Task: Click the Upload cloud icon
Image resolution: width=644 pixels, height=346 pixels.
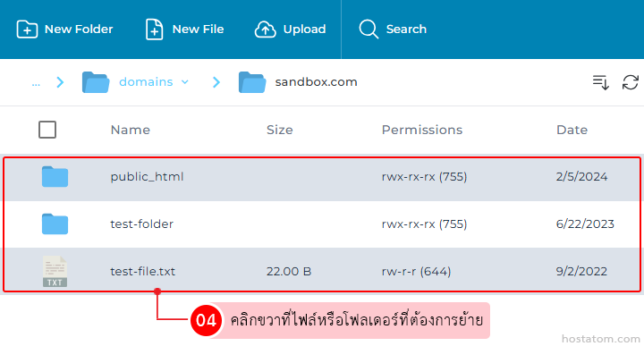Action: [x=266, y=30]
